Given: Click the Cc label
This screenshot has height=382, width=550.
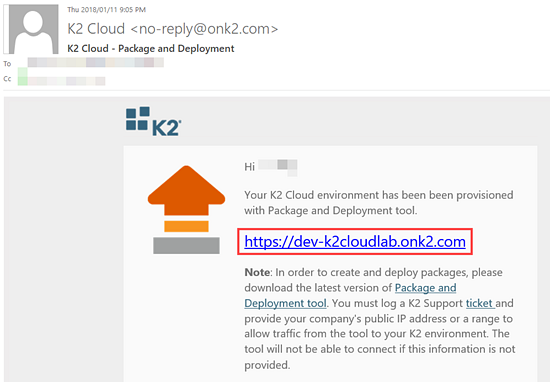Looking at the screenshot, I should point(7,79).
